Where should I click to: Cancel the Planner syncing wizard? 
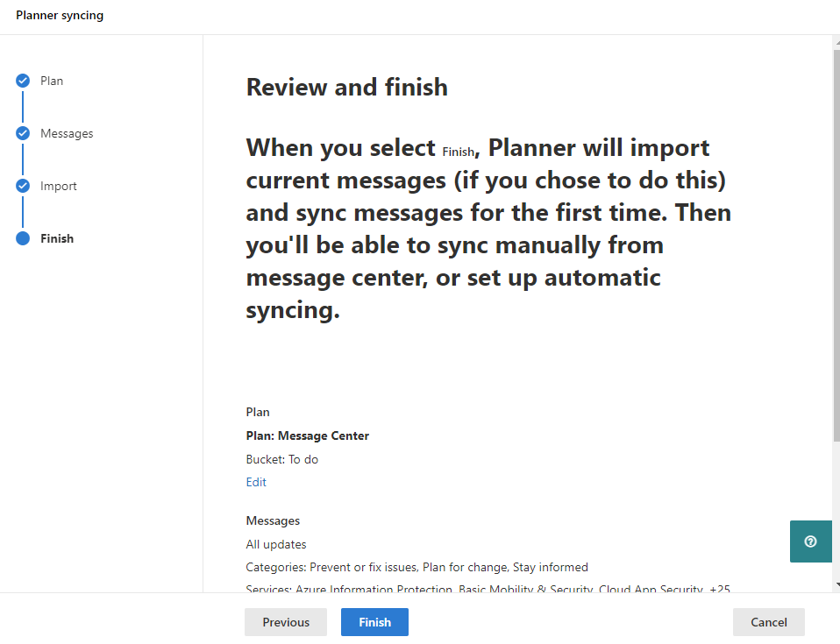(x=768, y=622)
